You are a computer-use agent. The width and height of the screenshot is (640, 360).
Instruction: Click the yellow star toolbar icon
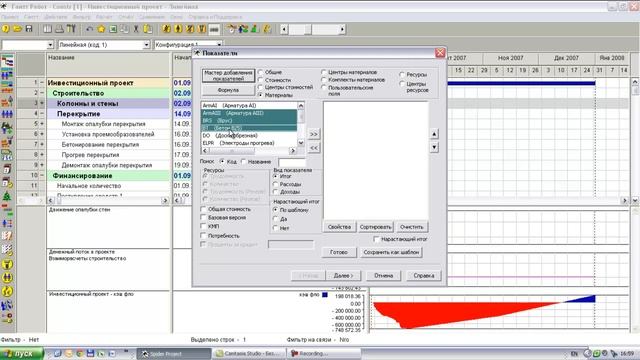click(x=101, y=29)
